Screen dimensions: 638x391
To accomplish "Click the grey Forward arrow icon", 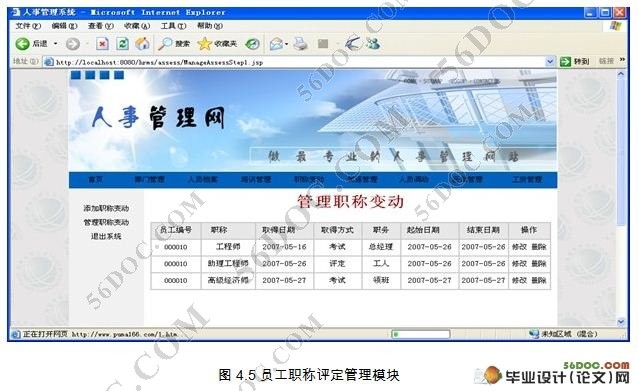I will [73, 44].
